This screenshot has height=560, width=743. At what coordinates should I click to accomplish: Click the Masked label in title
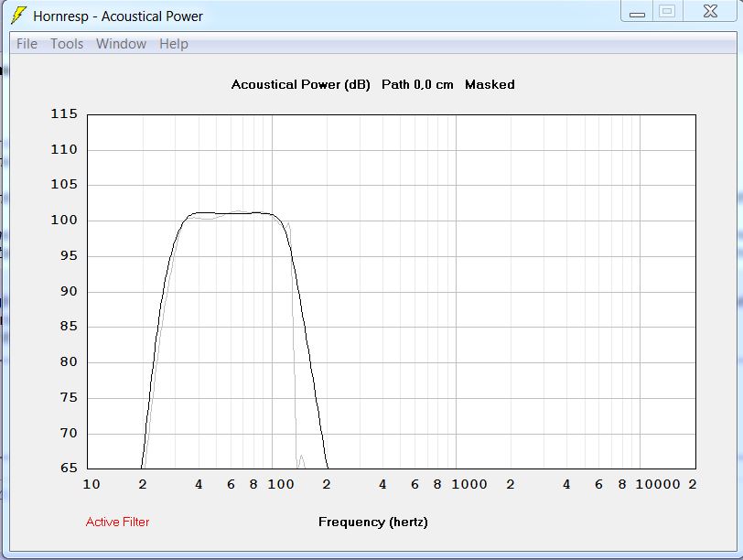pyautogui.click(x=490, y=85)
